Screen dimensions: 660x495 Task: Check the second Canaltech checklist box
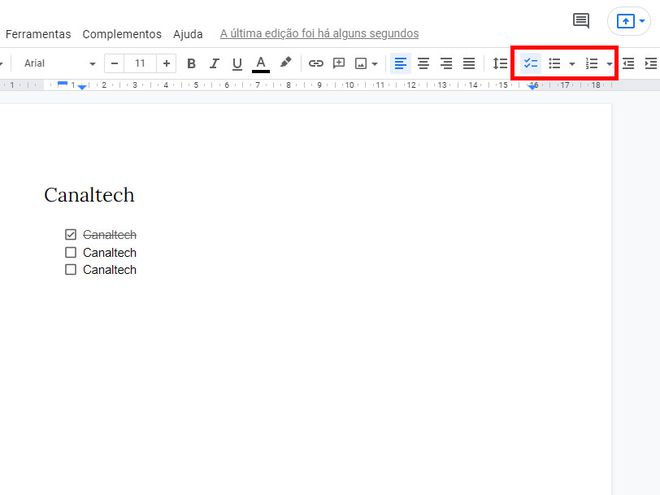pyautogui.click(x=71, y=252)
